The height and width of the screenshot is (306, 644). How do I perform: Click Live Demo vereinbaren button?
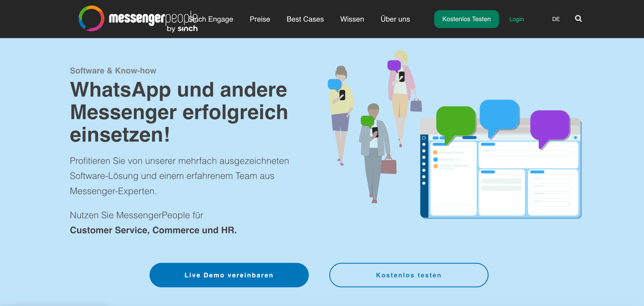(x=229, y=275)
